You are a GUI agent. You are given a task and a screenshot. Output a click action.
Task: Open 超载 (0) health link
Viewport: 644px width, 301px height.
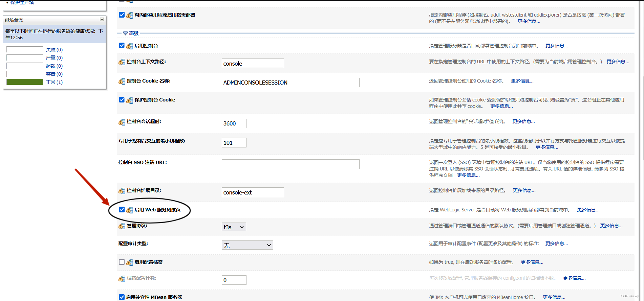(54, 66)
